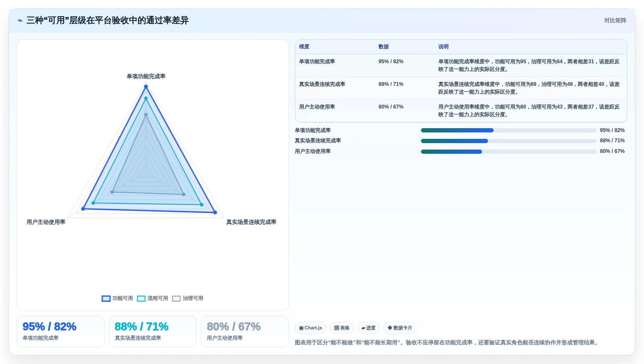Click the 真实场景连续完成率 progress bar
Screen dimensions: 644x364
pos(509,141)
